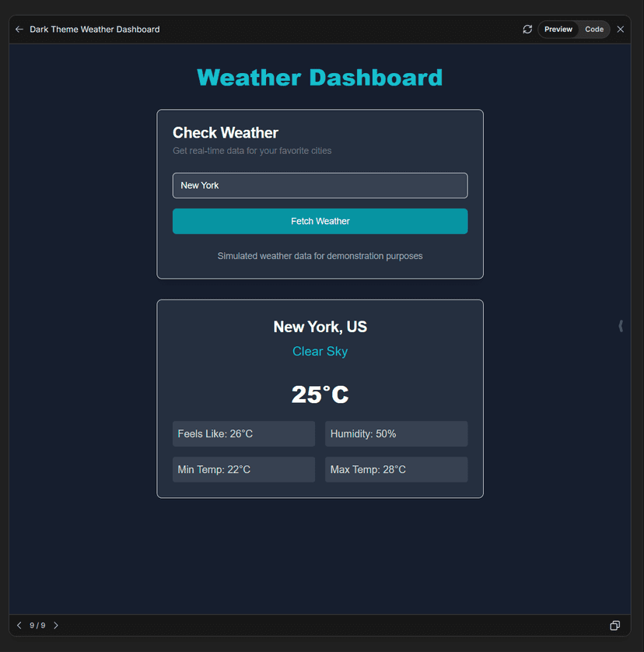This screenshot has width=644, height=652.
Task: Click the copy icon at bottom right
Action: pos(614,626)
